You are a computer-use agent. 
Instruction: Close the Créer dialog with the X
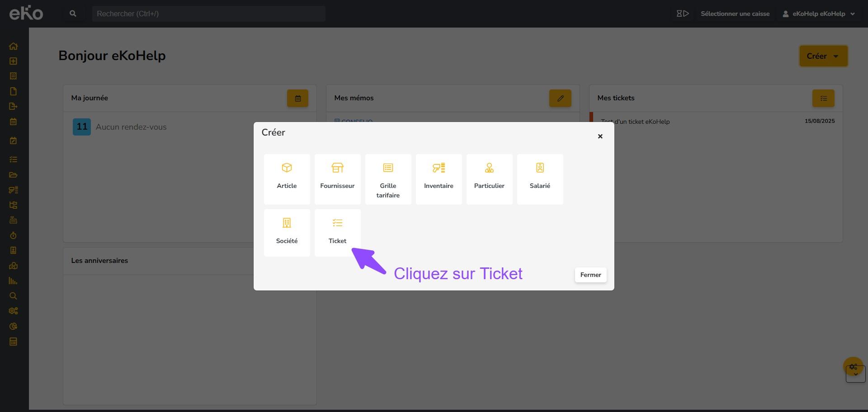tap(600, 136)
